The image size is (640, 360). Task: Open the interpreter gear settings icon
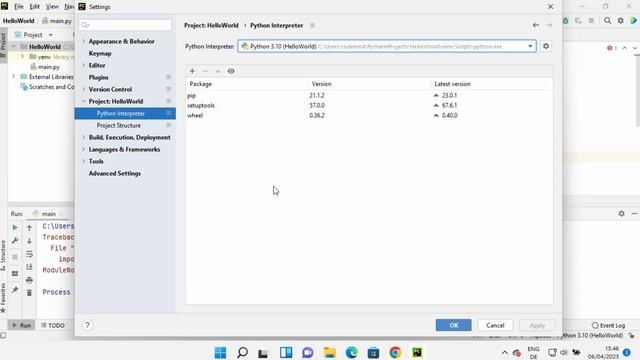click(x=546, y=46)
